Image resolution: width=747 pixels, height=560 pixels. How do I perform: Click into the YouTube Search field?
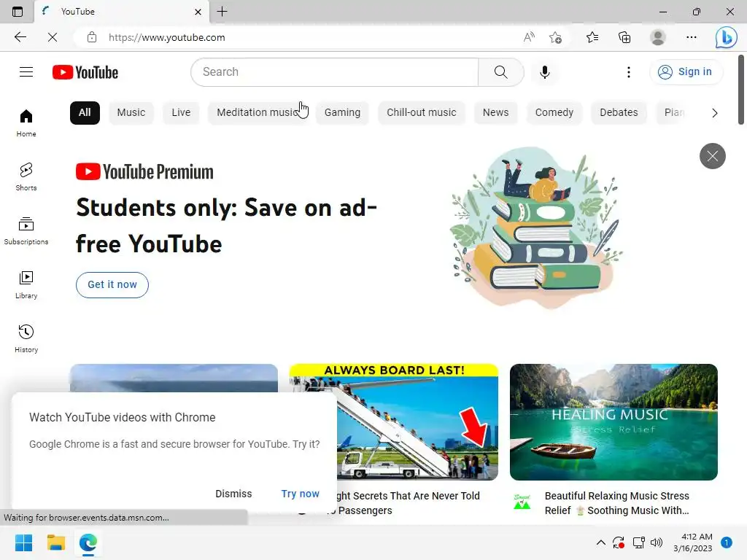click(334, 72)
